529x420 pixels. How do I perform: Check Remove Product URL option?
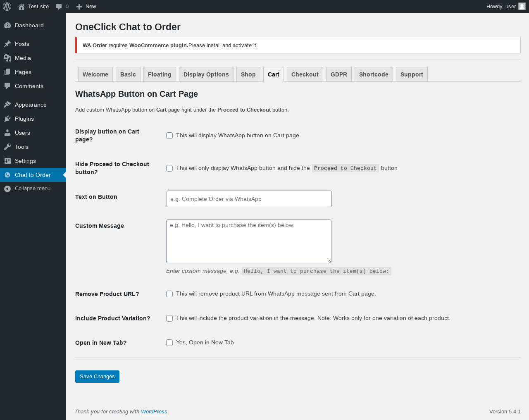coord(169,294)
